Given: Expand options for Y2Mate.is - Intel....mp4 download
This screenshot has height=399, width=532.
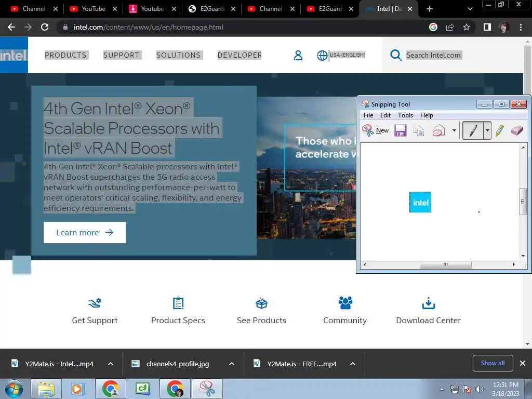Looking at the screenshot, I should 111,364.
